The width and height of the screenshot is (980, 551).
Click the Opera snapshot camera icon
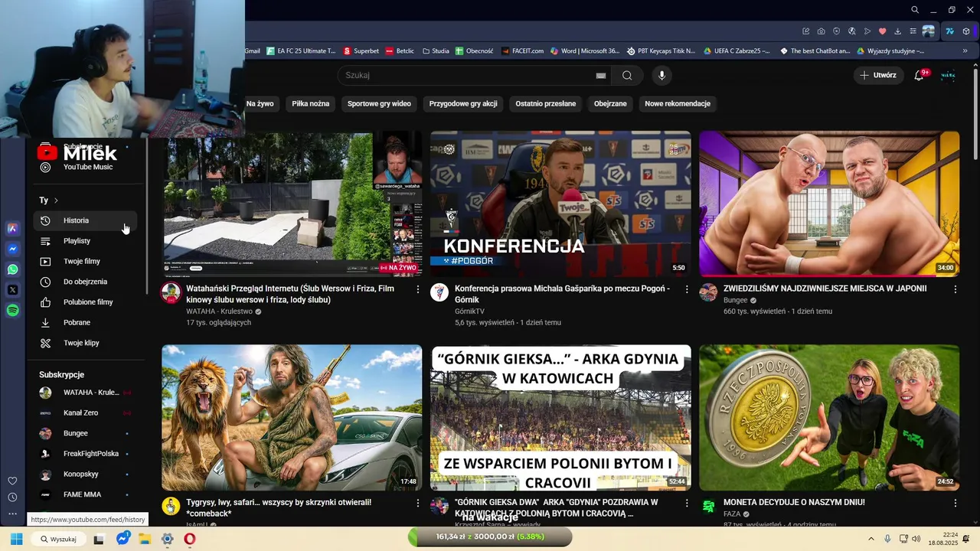822,31
